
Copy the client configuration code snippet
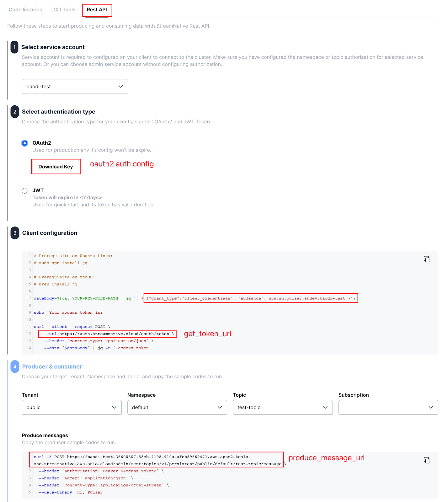(x=427, y=259)
